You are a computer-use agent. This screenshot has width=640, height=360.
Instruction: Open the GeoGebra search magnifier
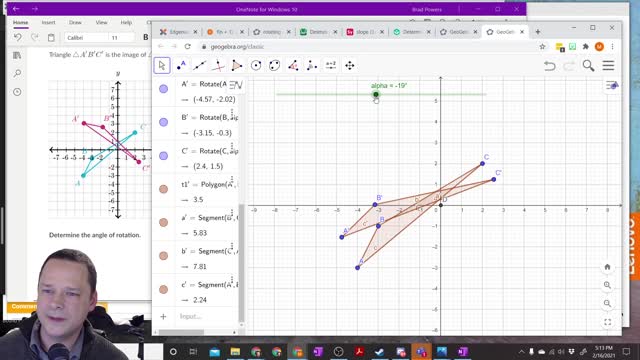588,65
